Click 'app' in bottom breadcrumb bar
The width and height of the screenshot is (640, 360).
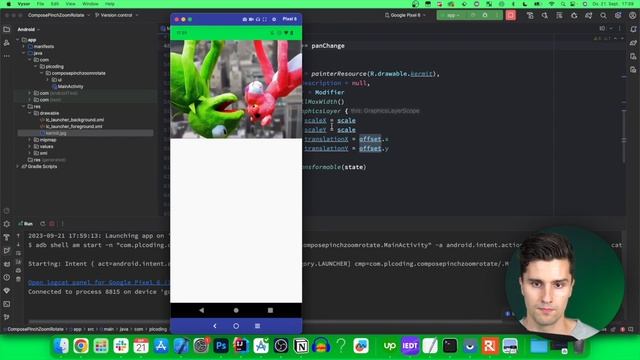point(77,329)
